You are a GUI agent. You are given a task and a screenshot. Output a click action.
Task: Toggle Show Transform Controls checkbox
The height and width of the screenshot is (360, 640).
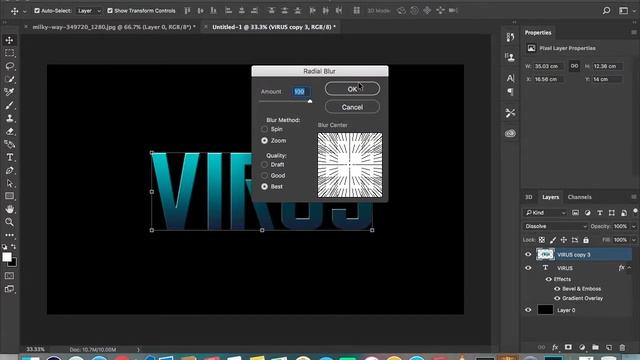110,11
